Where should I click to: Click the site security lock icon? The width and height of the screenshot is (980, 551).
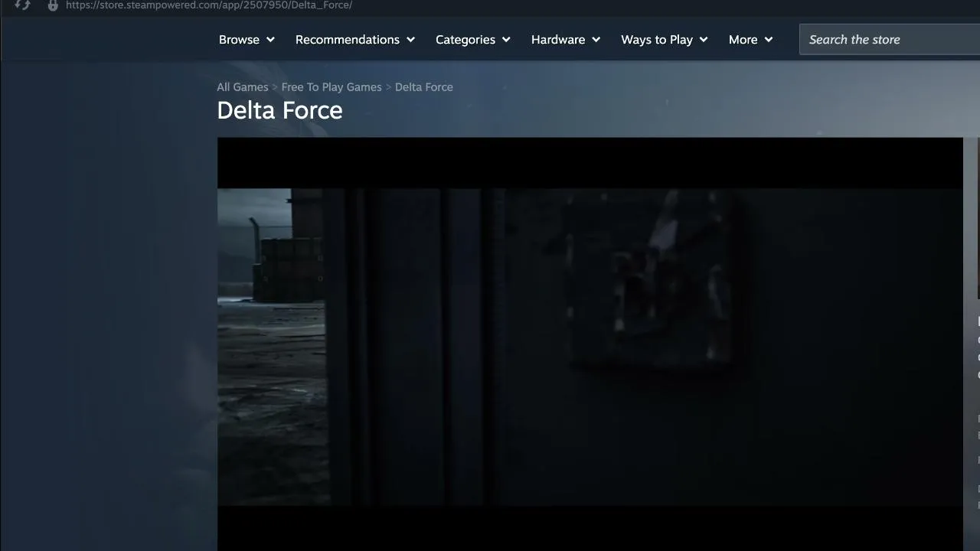[53, 5]
